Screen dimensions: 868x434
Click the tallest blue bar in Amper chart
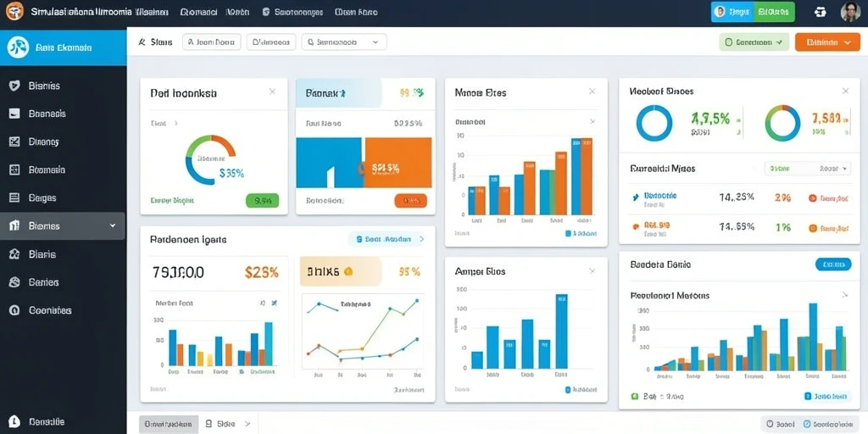point(561,331)
